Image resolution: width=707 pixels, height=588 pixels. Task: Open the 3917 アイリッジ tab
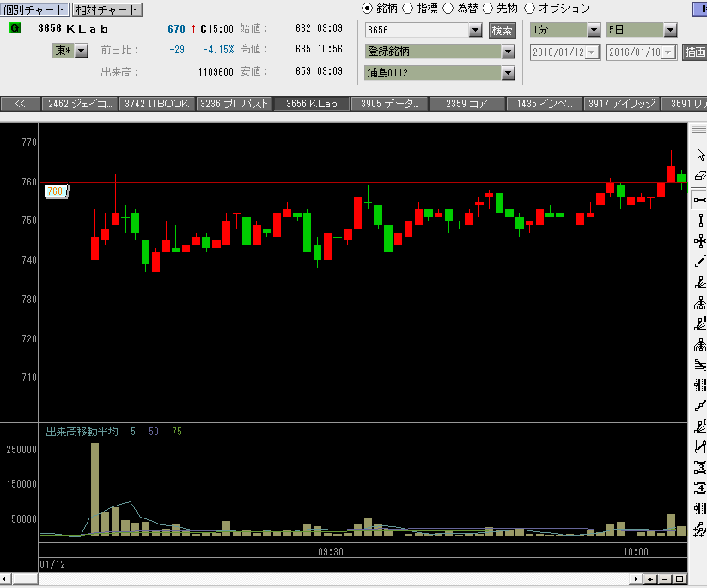coord(622,104)
